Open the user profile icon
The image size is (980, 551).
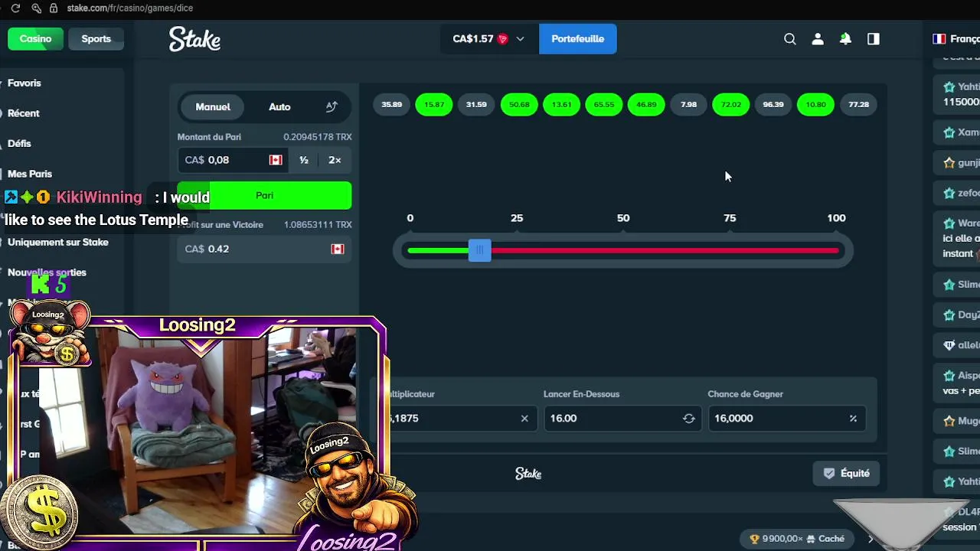[x=818, y=39]
